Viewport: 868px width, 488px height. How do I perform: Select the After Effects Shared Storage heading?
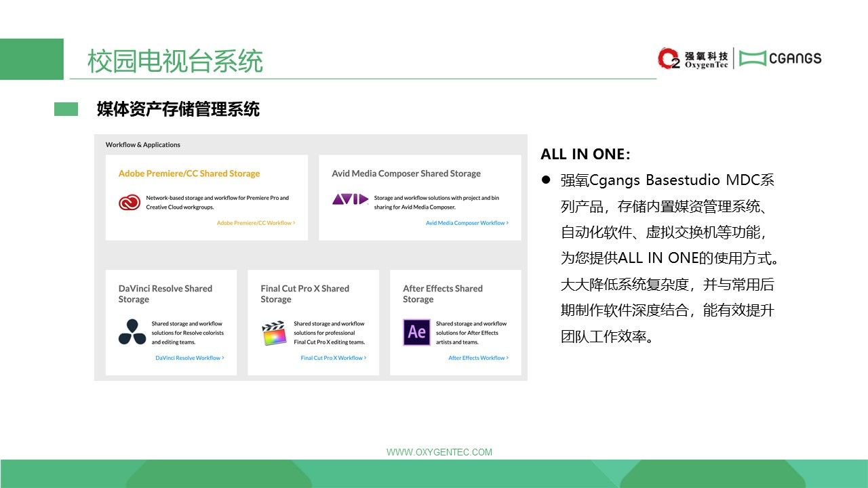point(443,293)
